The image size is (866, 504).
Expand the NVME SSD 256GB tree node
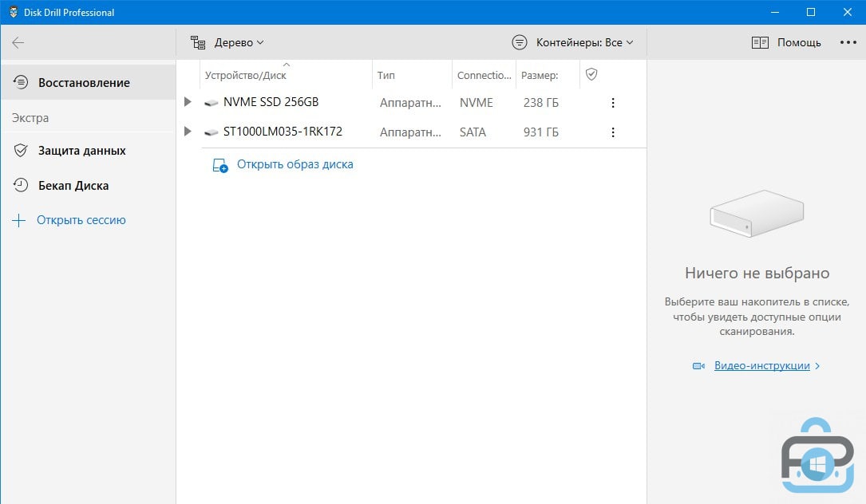(x=188, y=102)
